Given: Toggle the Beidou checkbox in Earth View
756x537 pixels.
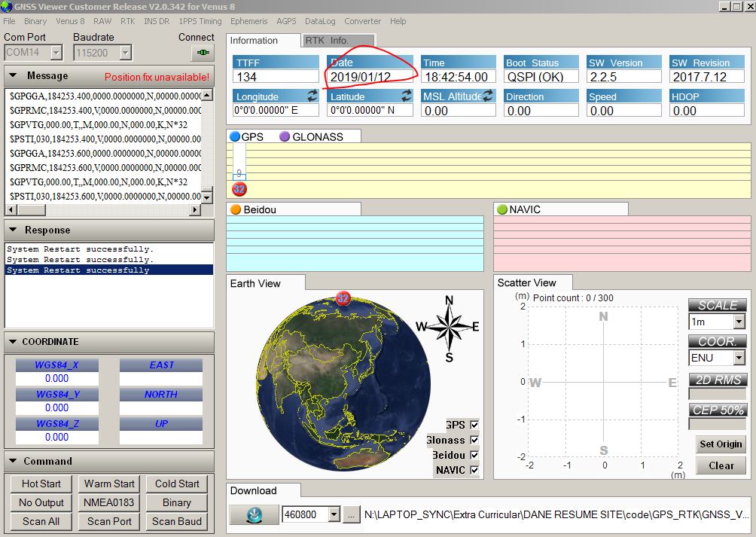Looking at the screenshot, I should pos(474,455).
